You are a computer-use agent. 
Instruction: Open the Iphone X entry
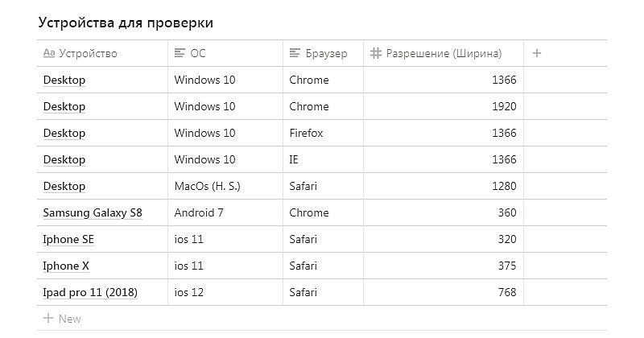(x=66, y=266)
